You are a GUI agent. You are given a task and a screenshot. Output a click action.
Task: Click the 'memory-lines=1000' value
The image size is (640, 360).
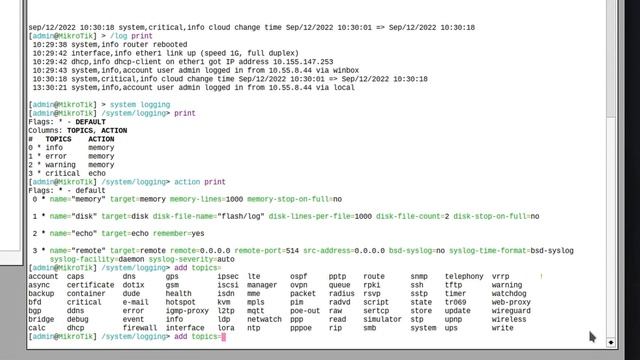pos(206,199)
